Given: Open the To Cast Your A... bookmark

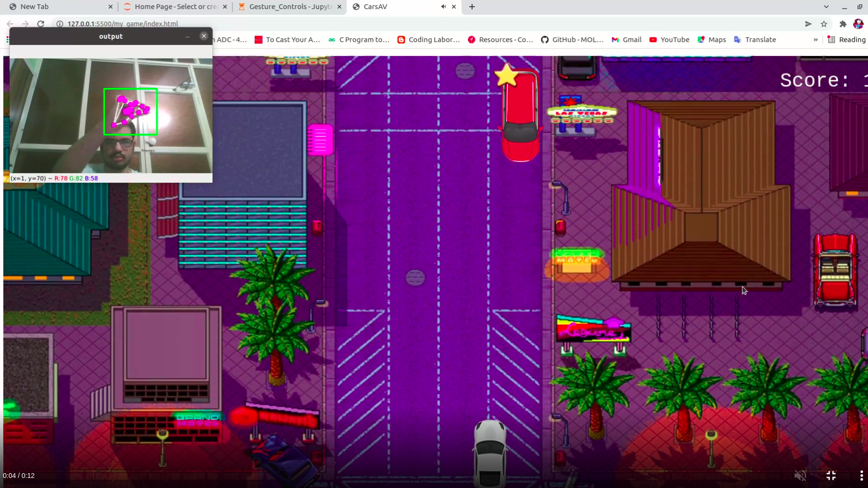Looking at the screenshot, I should click(288, 40).
